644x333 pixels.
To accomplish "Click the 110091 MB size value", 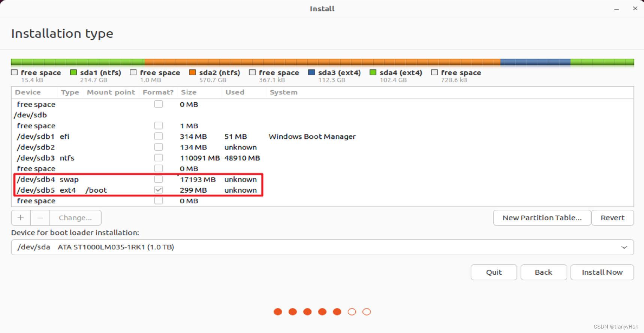I will pos(200,158).
